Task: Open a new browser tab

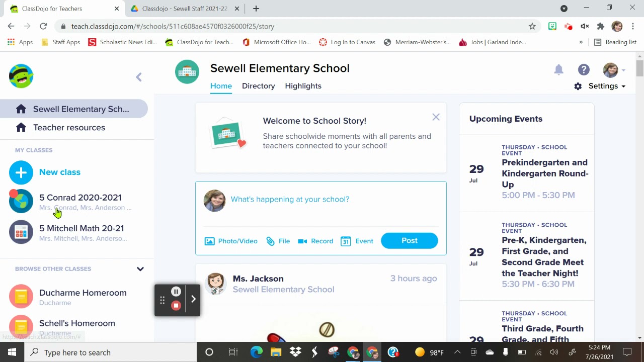Action: 256,9
